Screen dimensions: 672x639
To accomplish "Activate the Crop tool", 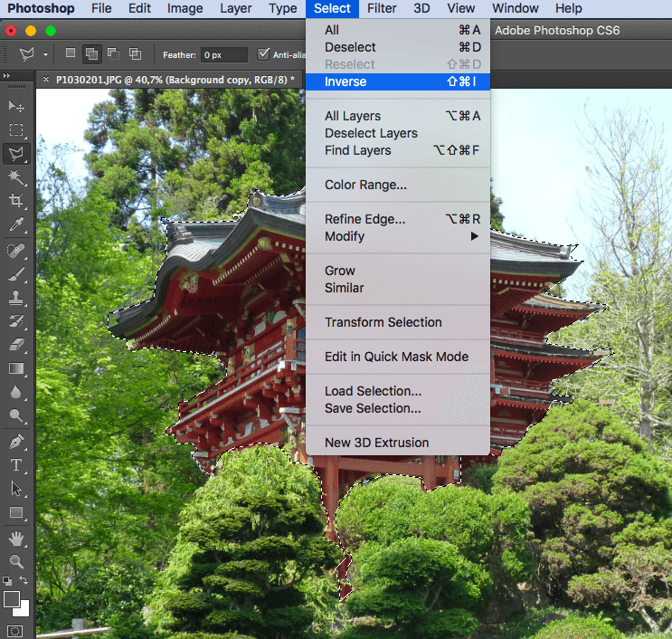I will click(16, 201).
